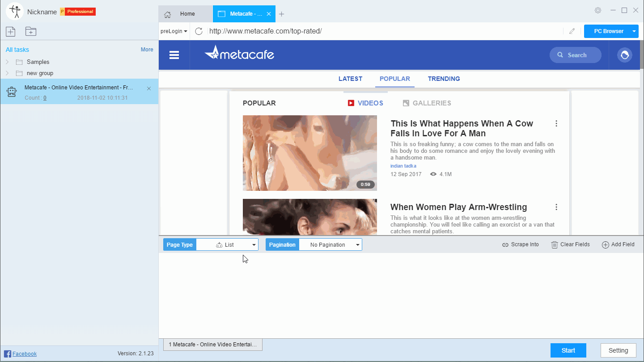
Task: Click Add Field
Action: coord(618,244)
